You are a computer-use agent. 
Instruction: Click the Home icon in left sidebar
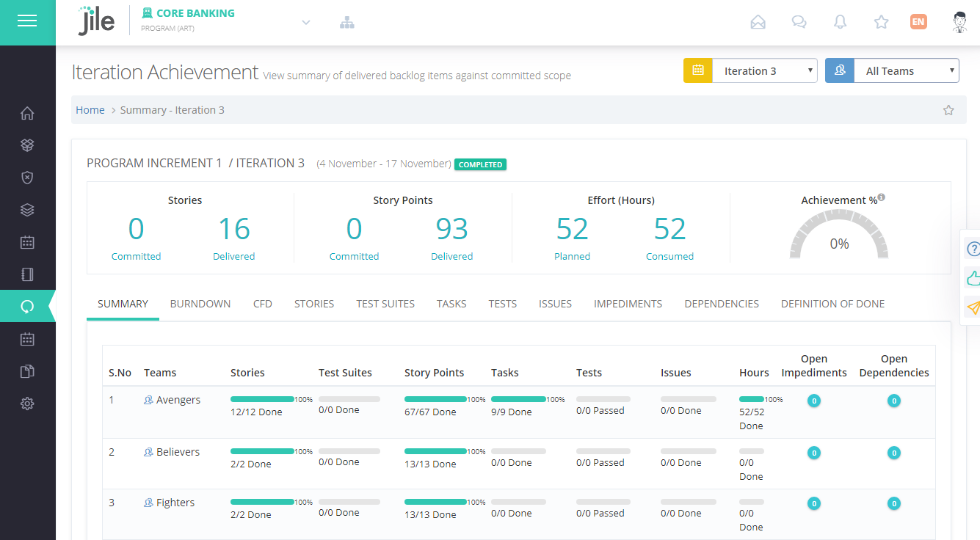tap(27, 113)
